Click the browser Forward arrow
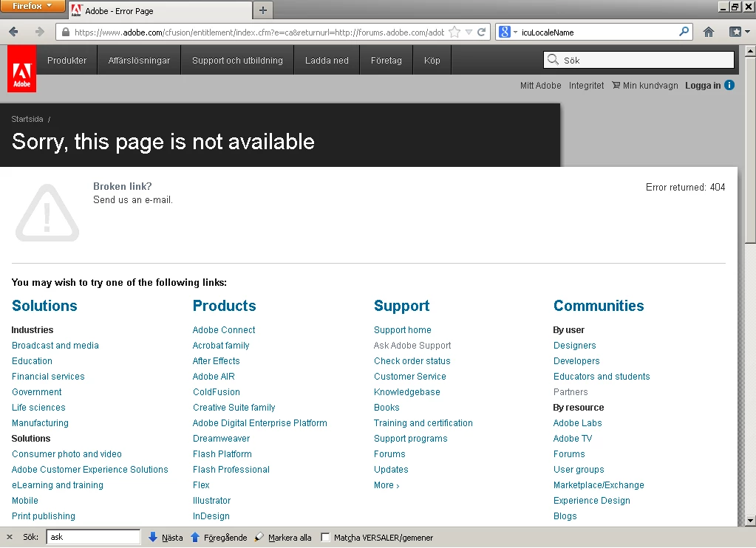The width and height of the screenshot is (756, 548). coord(39,32)
